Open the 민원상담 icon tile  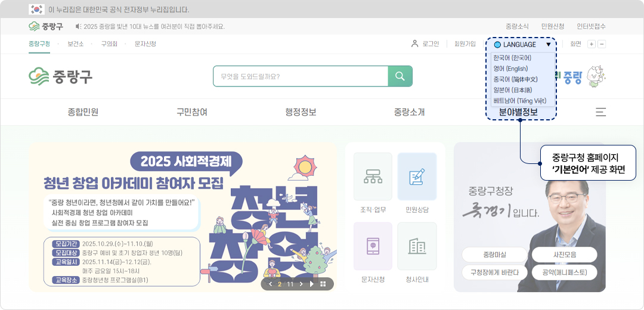tap(417, 177)
